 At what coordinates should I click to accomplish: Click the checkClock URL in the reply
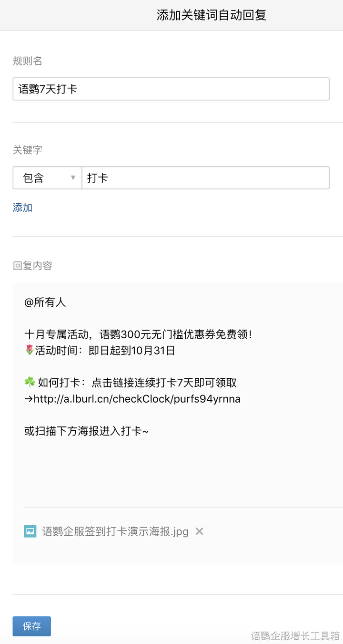137,399
